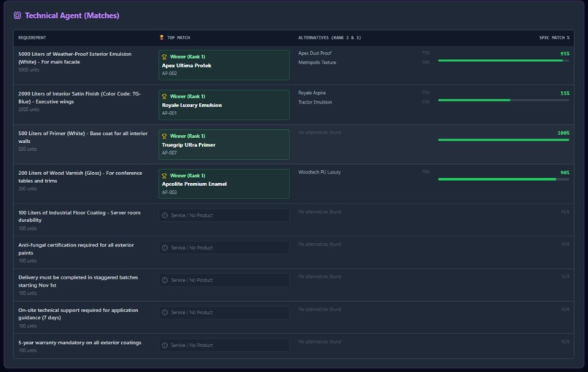Open the Truegrip Ultra Primer winner card

point(224,144)
